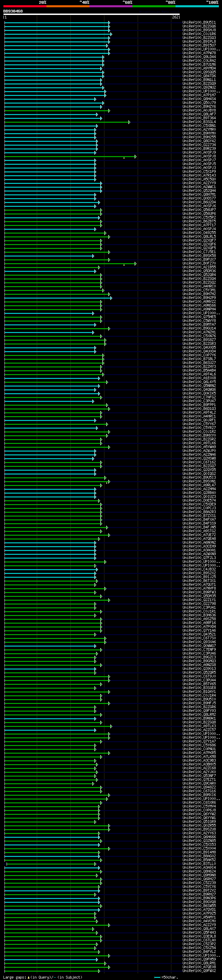Click the UniRef100_B7U1M6 label
This screenshot has height=980, width=222.
199,64
